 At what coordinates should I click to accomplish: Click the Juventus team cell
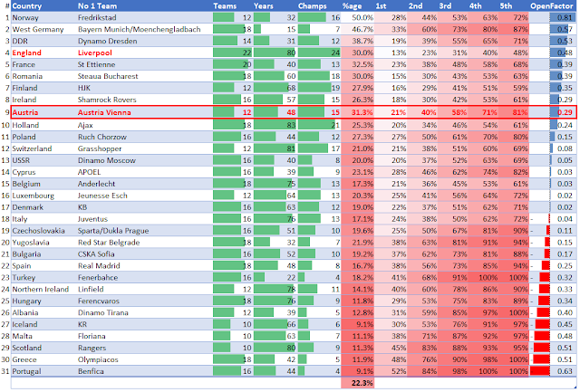(x=92, y=219)
